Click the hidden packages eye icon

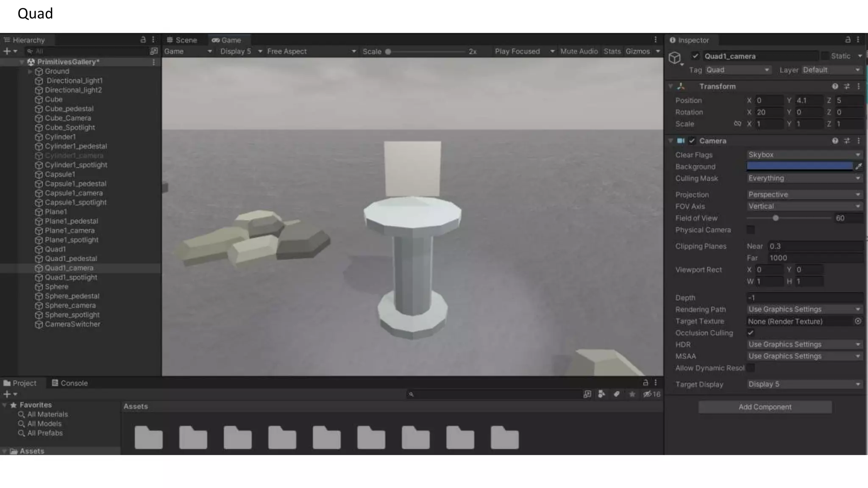coord(647,394)
